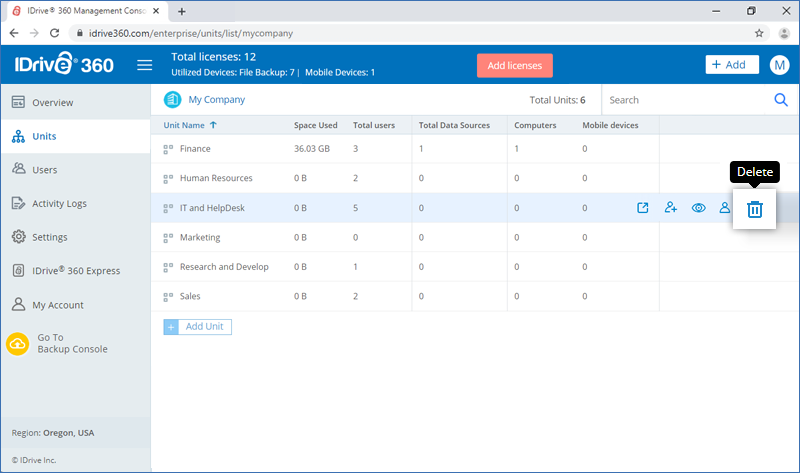Click the Add Unit button
Viewport: 800px width, 473px height.
197,327
